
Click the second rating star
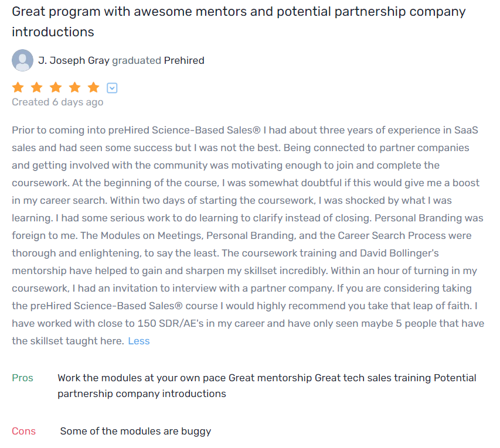coord(37,88)
